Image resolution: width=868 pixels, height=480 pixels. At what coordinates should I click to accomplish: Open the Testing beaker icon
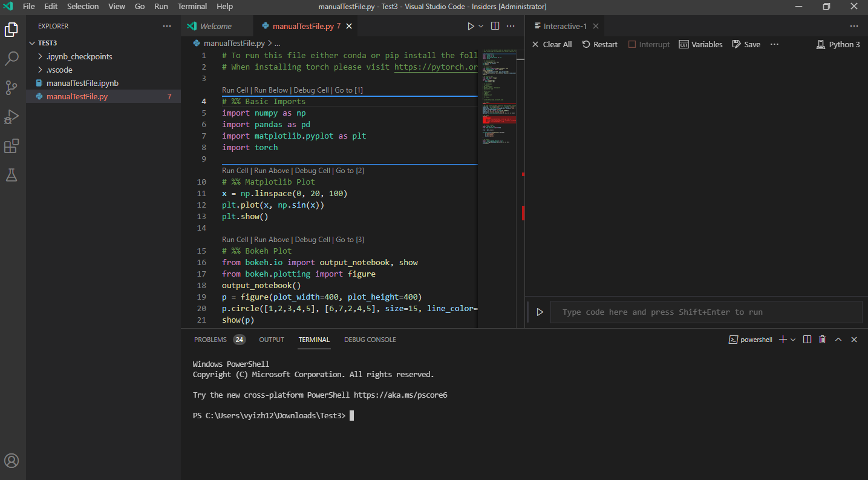point(11,174)
